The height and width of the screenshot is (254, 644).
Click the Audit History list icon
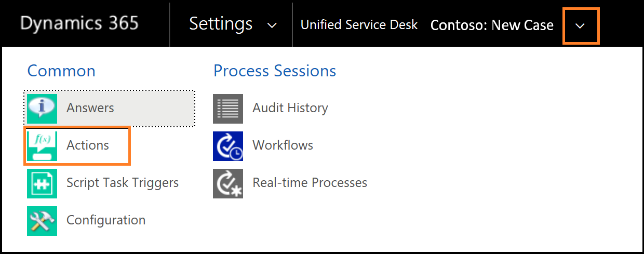pos(228,108)
